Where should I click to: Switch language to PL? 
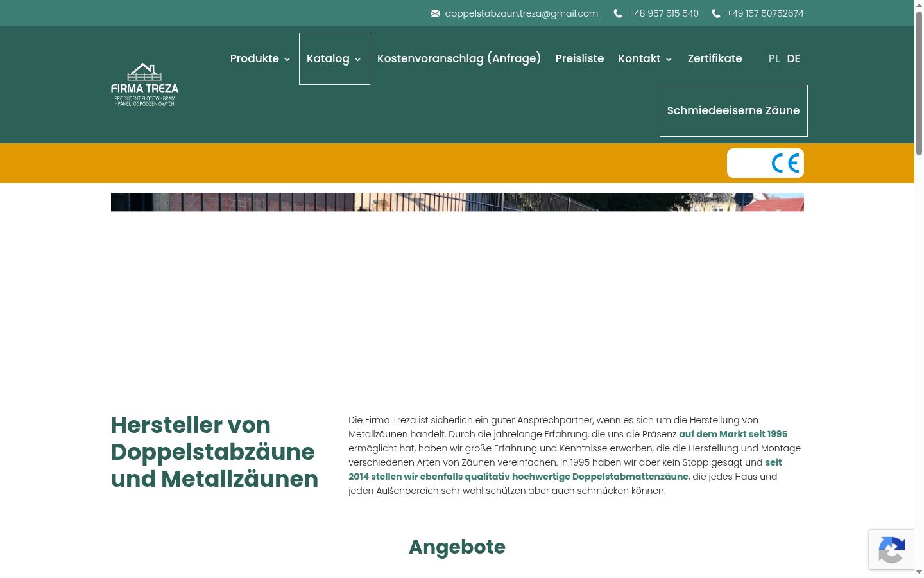(x=774, y=58)
